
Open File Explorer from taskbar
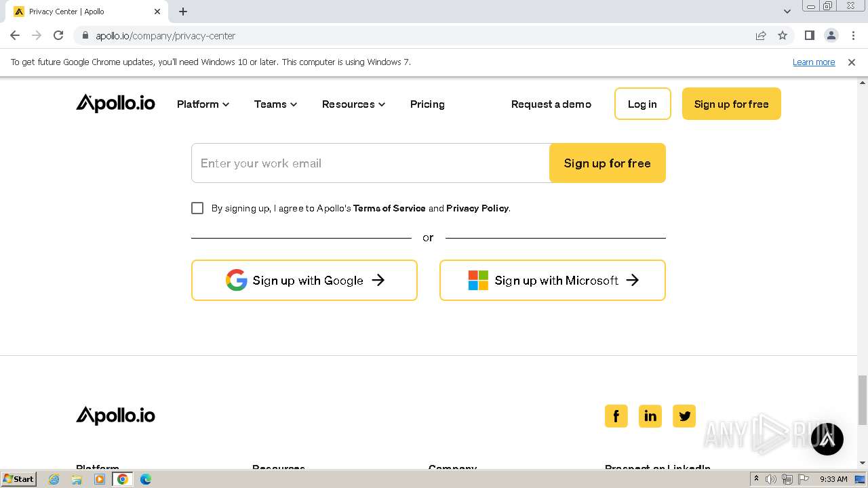tap(77, 479)
